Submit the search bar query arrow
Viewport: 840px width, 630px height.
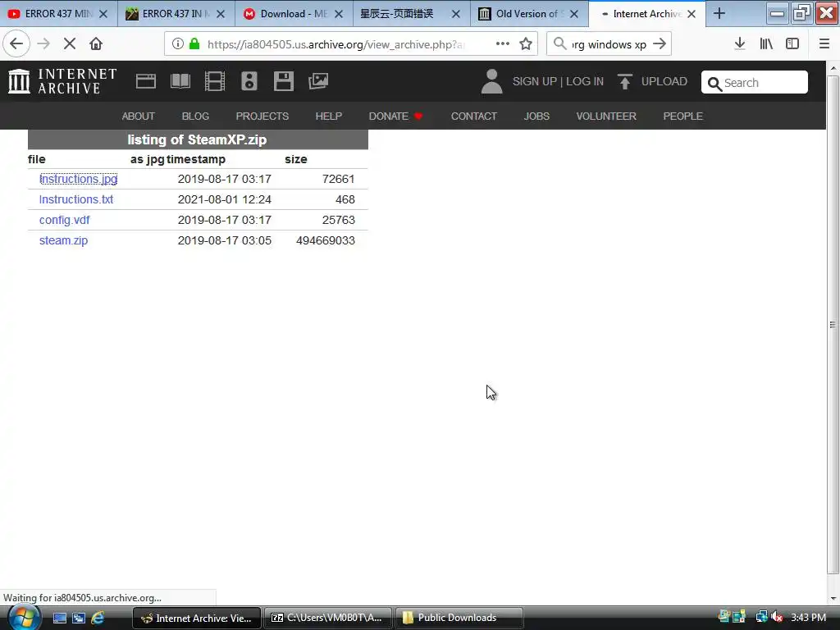pyautogui.click(x=660, y=44)
